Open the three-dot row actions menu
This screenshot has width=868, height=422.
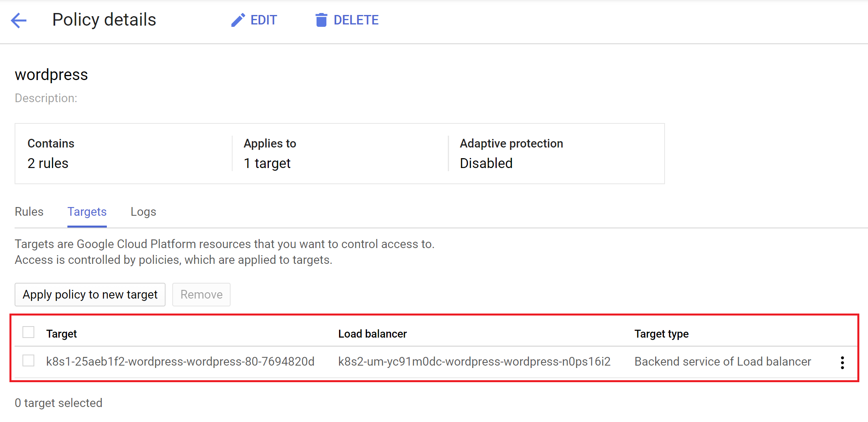point(842,362)
